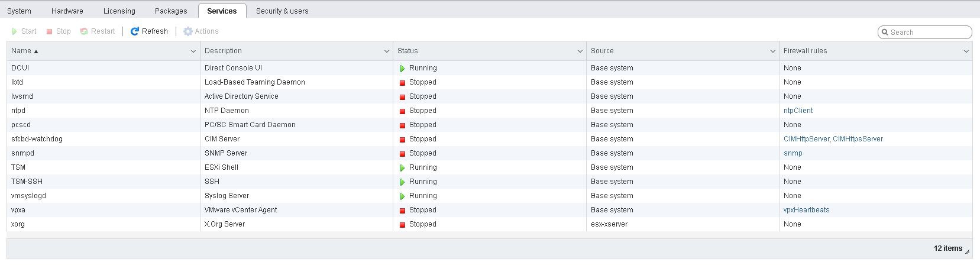This screenshot has height=278, width=980.
Task: Click 'PC/SC Smart Card Daemon' description
Action: tap(250, 125)
